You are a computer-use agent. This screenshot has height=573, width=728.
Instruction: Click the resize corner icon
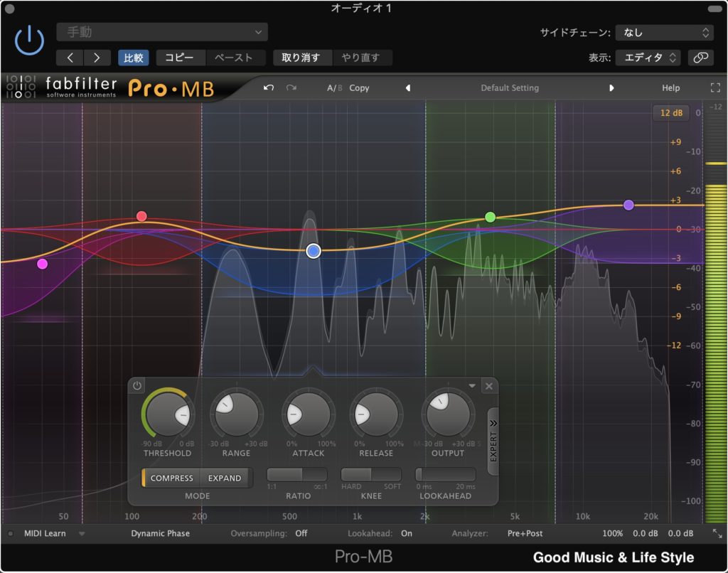[717, 533]
